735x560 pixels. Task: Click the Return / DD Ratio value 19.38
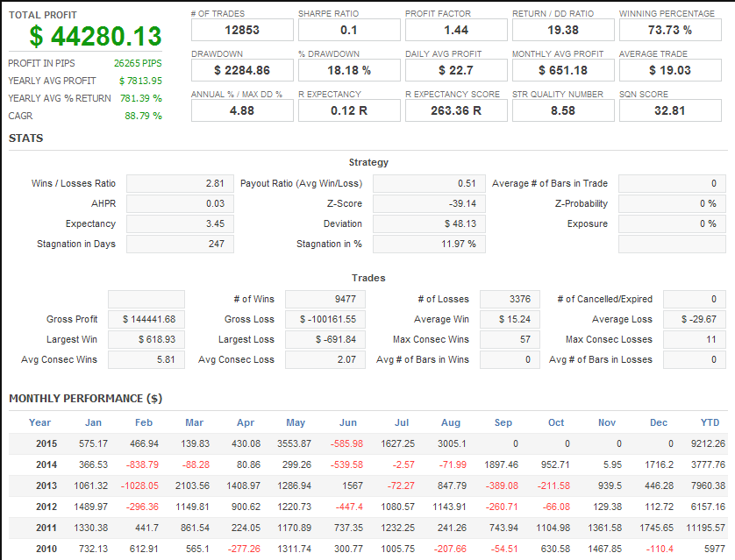(x=563, y=31)
